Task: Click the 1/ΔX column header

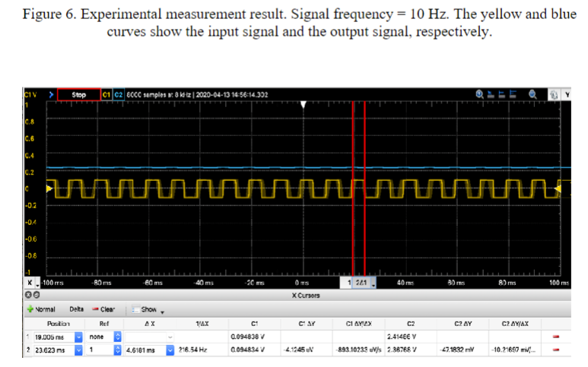Action: click(x=202, y=324)
